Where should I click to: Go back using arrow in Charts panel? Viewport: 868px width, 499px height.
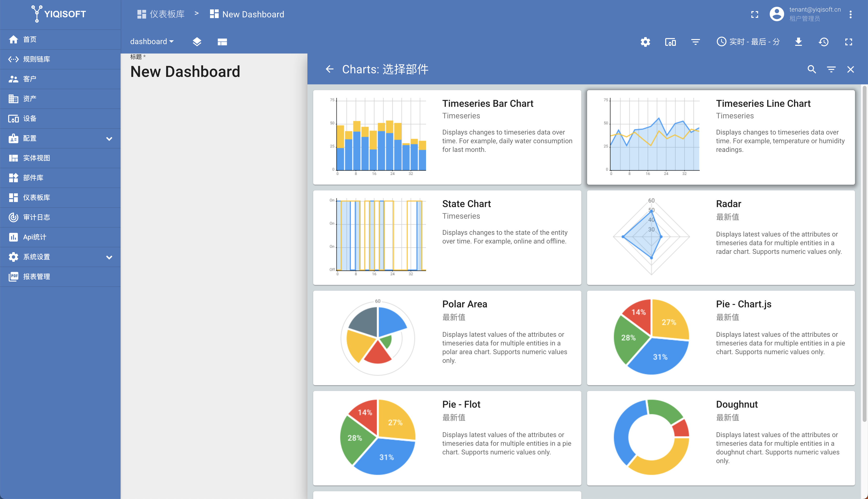(x=329, y=69)
